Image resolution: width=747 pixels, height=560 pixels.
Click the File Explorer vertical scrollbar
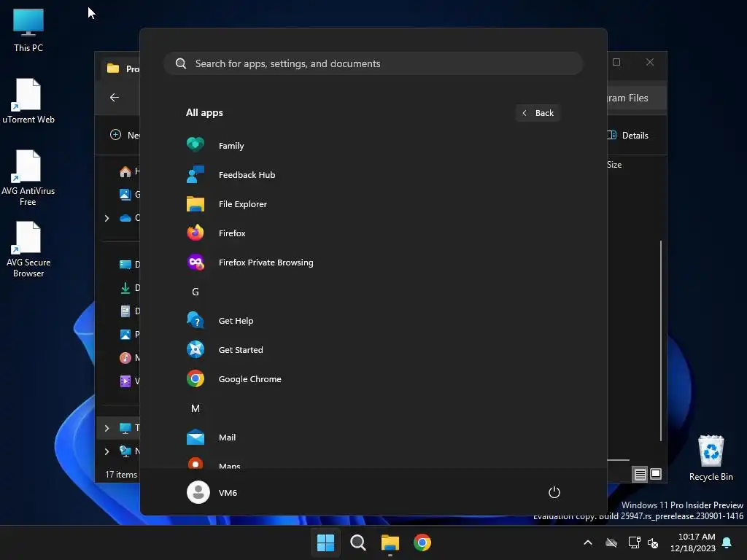tap(661, 341)
